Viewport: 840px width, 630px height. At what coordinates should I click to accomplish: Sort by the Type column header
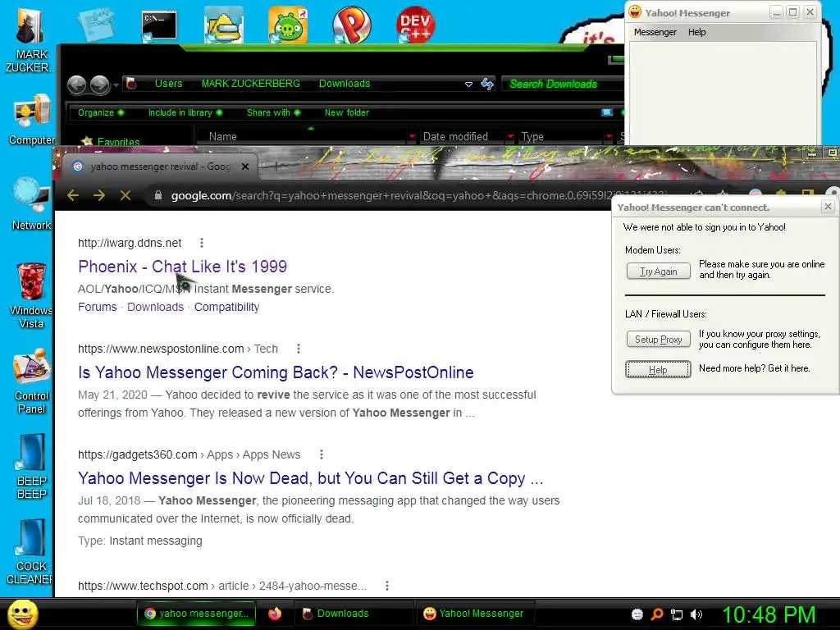(x=532, y=137)
